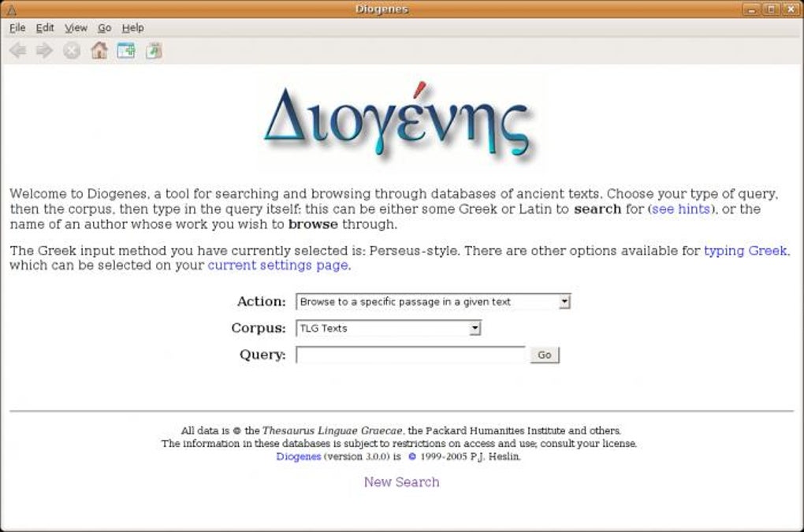
Task: Click the Diogenes Greek logo image
Action: click(397, 122)
